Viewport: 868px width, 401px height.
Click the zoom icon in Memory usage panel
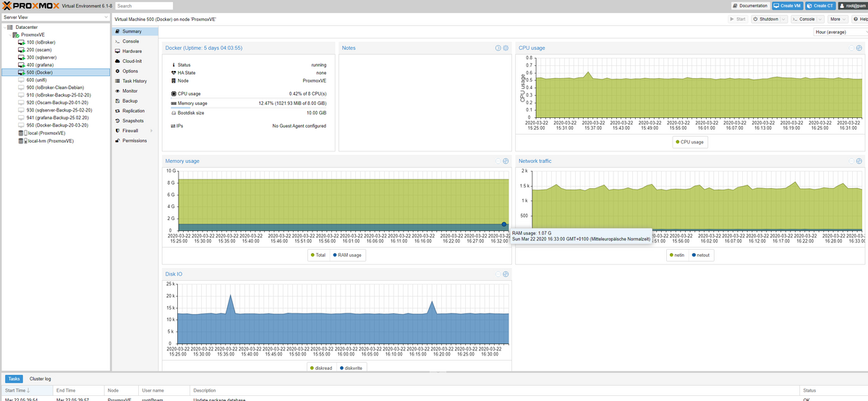pos(506,161)
